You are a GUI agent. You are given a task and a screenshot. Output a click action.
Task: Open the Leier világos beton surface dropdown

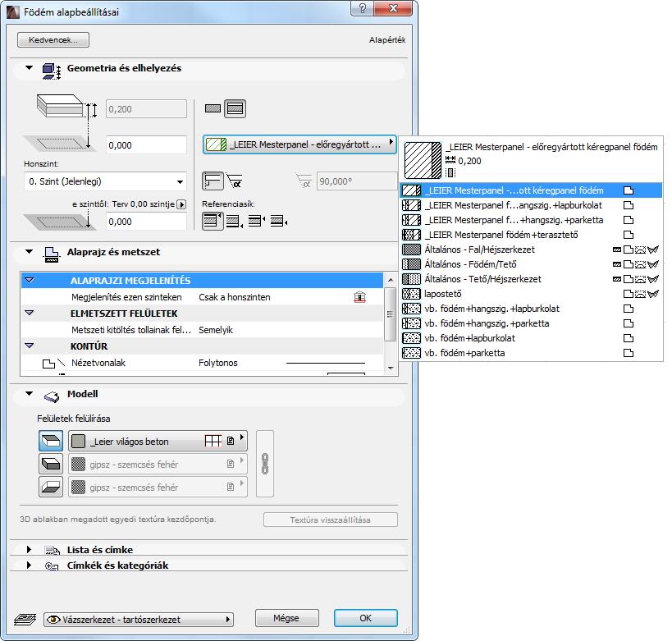click(158, 441)
